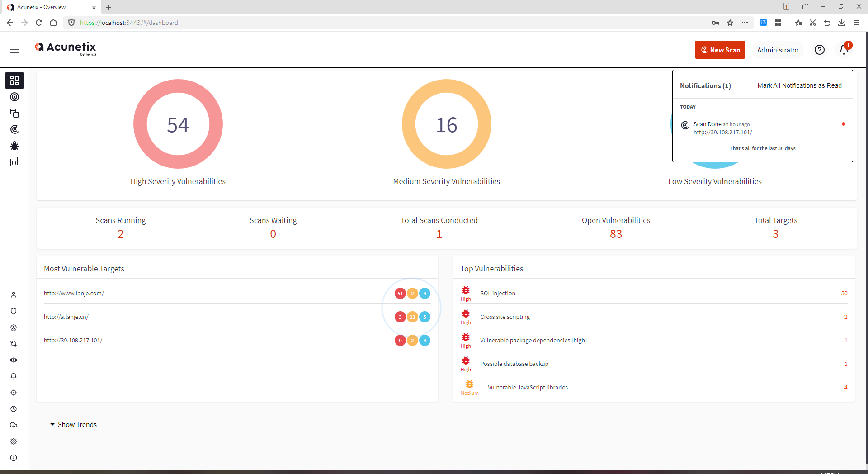Open the Reports bar chart icon in the sidebar
This screenshot has width=868, height=474.
tap(14, 162)
